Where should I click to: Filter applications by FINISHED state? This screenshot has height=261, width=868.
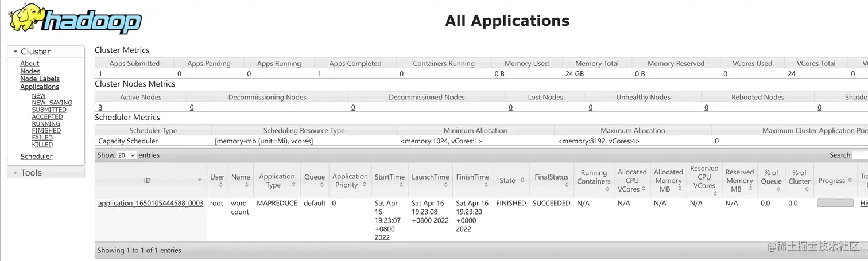coord(46,130)
